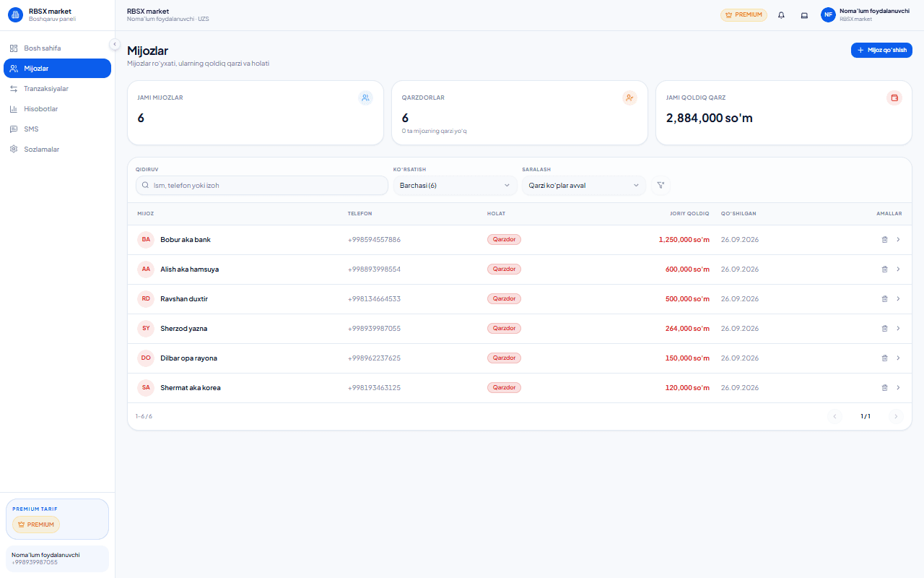Click the inbox tray icon in header
The width and height of the screenshot is (924, 578).
804,15
